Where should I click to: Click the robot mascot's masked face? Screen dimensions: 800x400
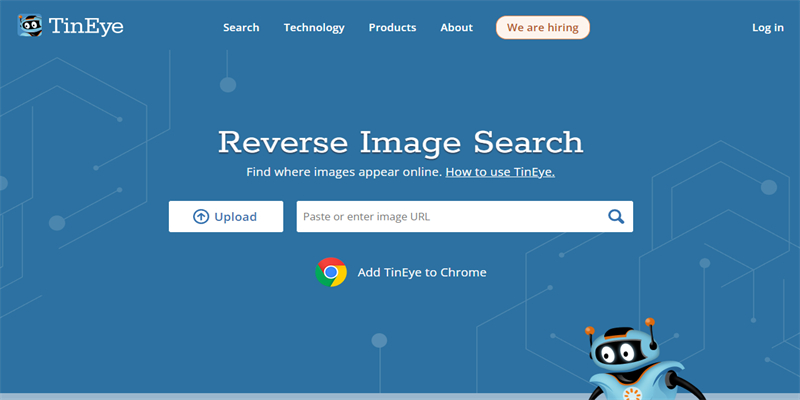pos(619,351)
